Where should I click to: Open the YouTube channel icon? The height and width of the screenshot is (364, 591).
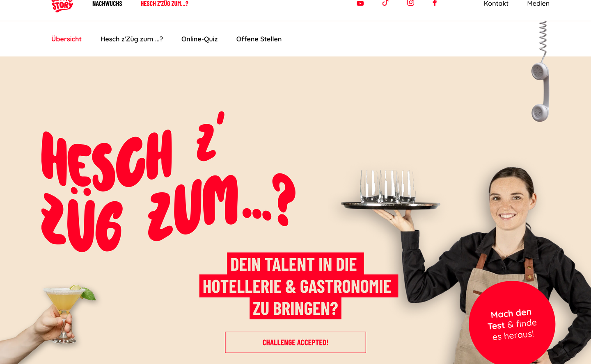coord(360,3)
